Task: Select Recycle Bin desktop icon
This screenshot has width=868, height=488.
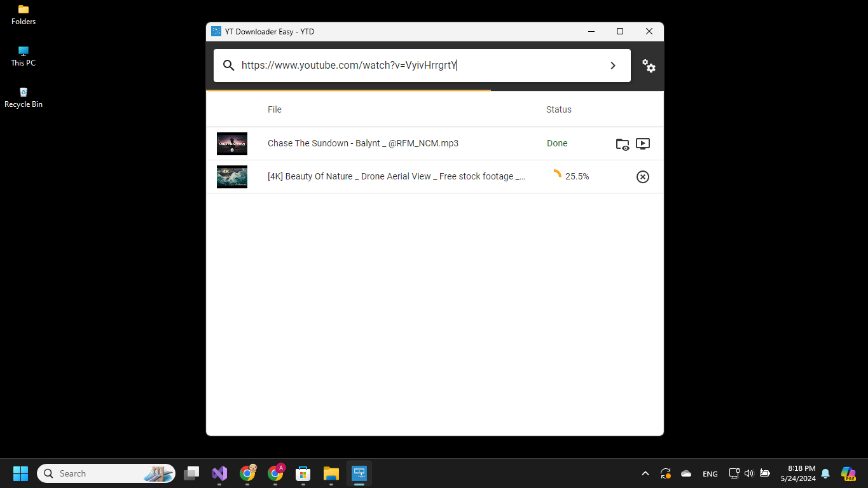Action: (24, 97)
